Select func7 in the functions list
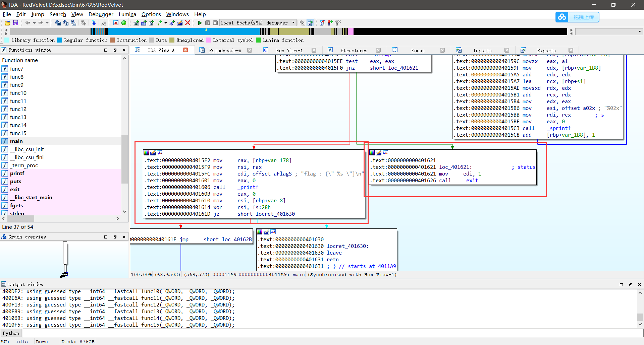The height and width of the screenshot is (345, 644). coord(60,69)
